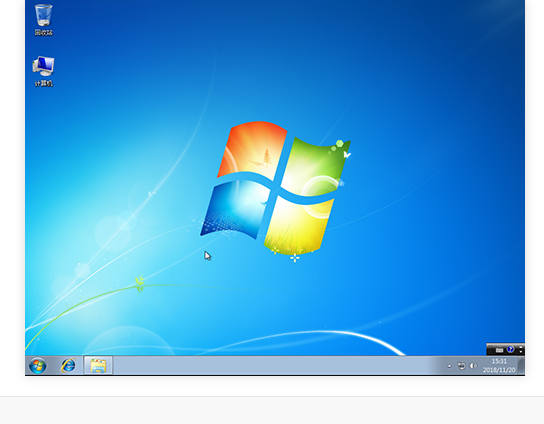Viewport: 544px width, 424px height.
Task: Open the language bar keyboard icon
Action: pos(499,349)
